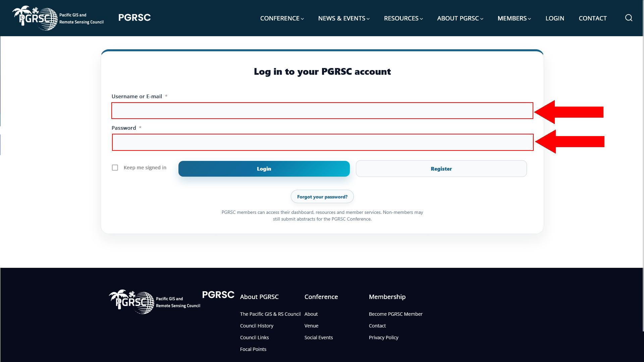Click the Log in to your PGRSC account heading
This screenshot has width=644, height=362.
tap(322, 71)
